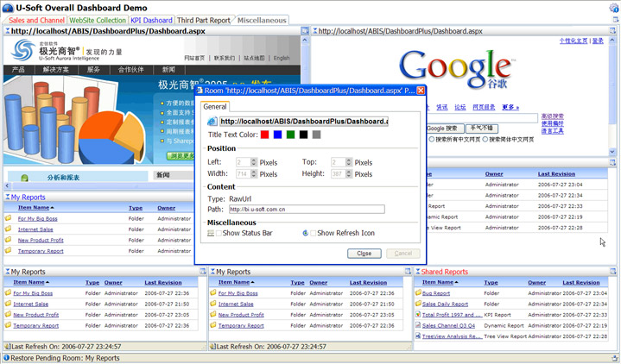Click the Restore Pending Room: My Reports bar text
Image resolution: width=621 pixels, height=364 pixels.
pyautogui.click(x=65, y=358)
